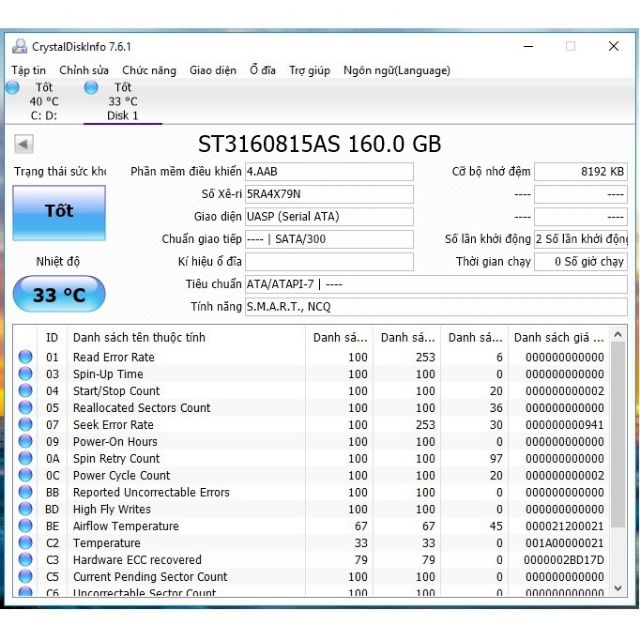The width and height of the screenshot is (640, 640).
Task: Click the blue status orb for Seek Error Rate
Action: [25, 424]
